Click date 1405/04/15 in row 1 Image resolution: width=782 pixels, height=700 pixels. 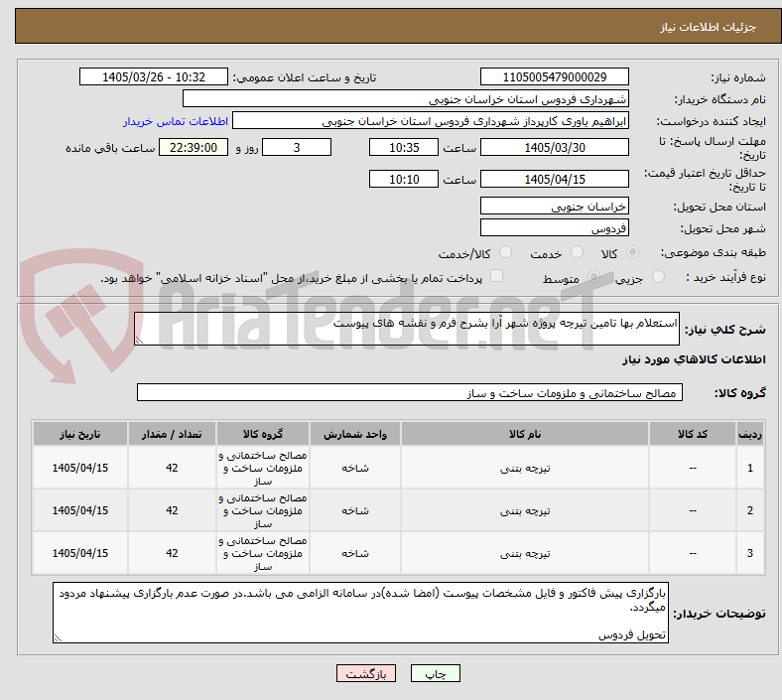[80, 468]
